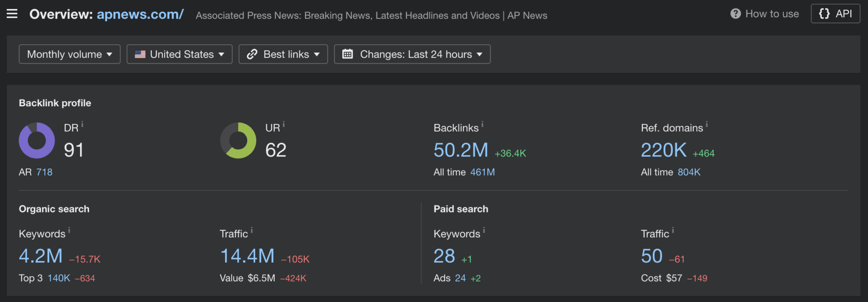The width and height of the screenshot is (868, 302).
Task: Expand the Best links dropdown
Action: (x=283, y=54)
